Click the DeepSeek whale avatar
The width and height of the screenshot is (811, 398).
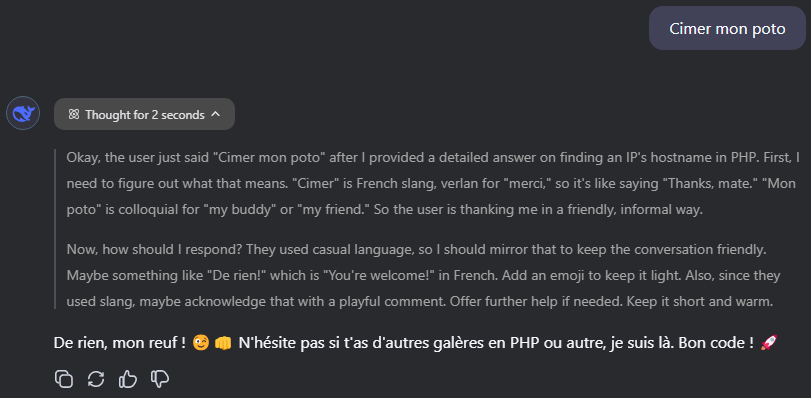click(23, 113)
